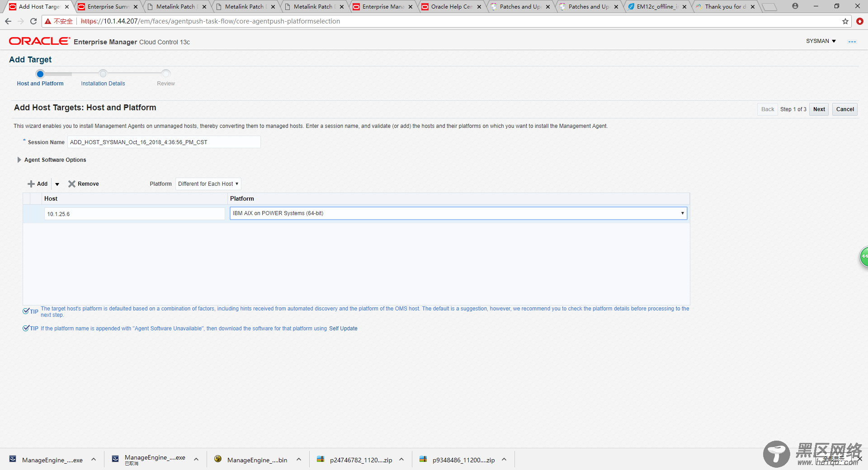
Task: Click the Next button
Action: click(819, 109)
